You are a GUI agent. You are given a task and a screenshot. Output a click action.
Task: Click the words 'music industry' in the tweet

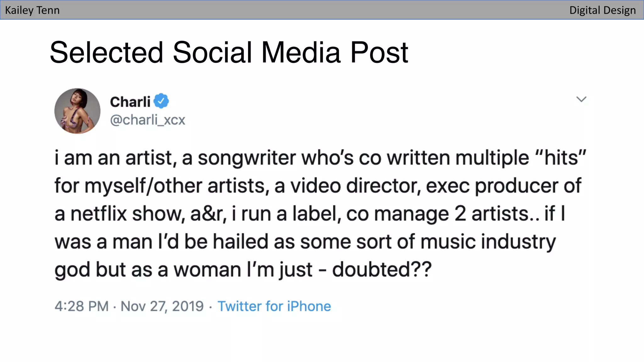[488, 242]
